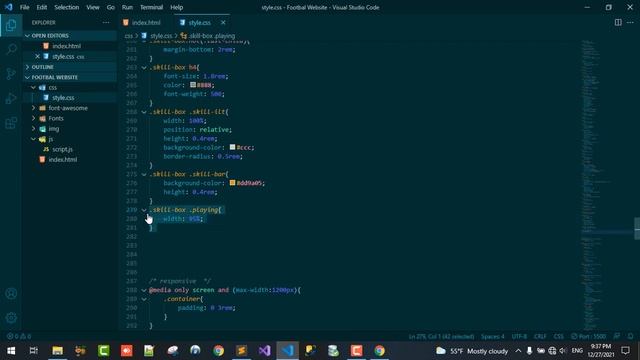
Task: Open the Run menu
Action: point(127,7)
